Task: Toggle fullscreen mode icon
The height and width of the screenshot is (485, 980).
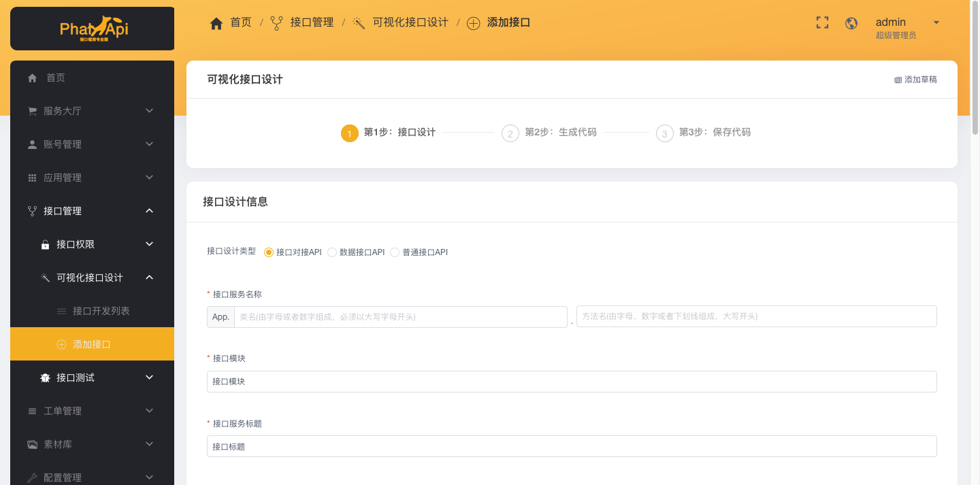Action: [822, 22]
